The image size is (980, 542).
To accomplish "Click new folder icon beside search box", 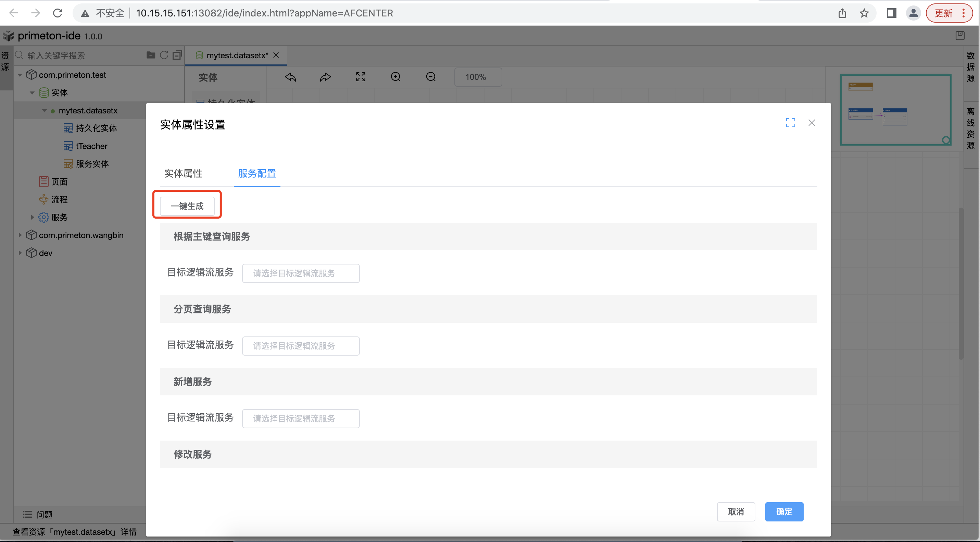I will tap(151, 55).
